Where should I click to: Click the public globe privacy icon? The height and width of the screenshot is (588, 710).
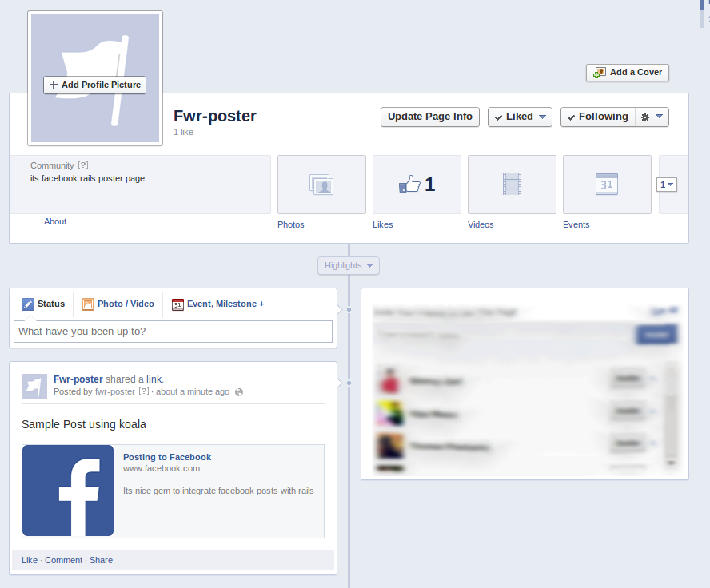[x=239, y=392]
